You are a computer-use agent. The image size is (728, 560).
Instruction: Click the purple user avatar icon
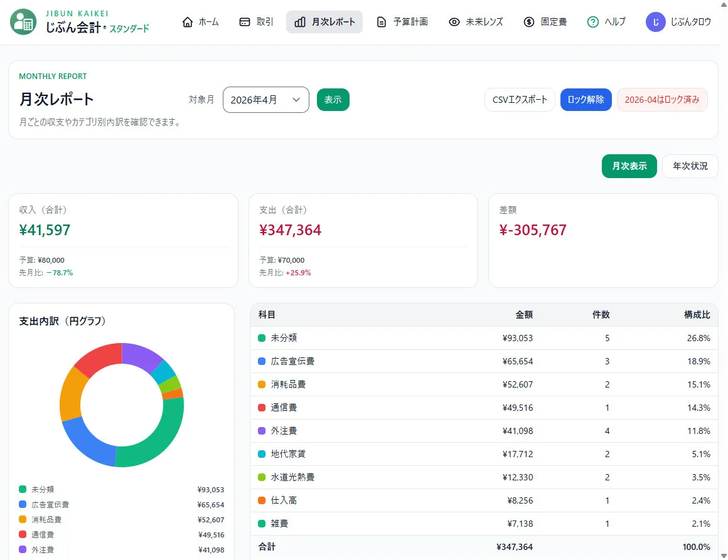click(x=656, y=22)
